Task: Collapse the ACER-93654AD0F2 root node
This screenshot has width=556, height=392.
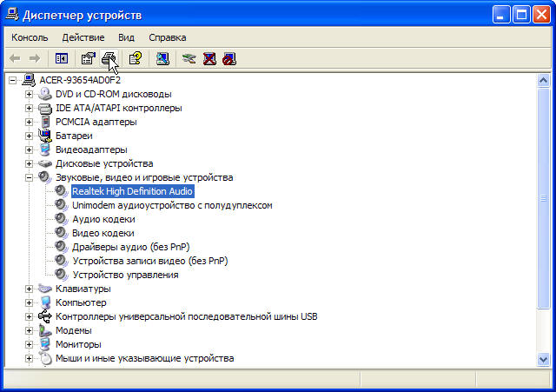Action: pos(13,80)
